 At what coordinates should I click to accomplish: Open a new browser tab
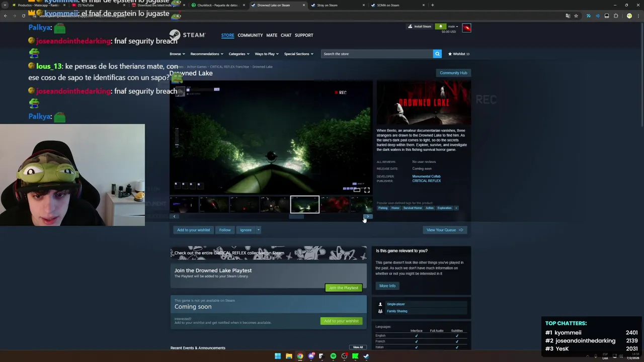point(432,5)
